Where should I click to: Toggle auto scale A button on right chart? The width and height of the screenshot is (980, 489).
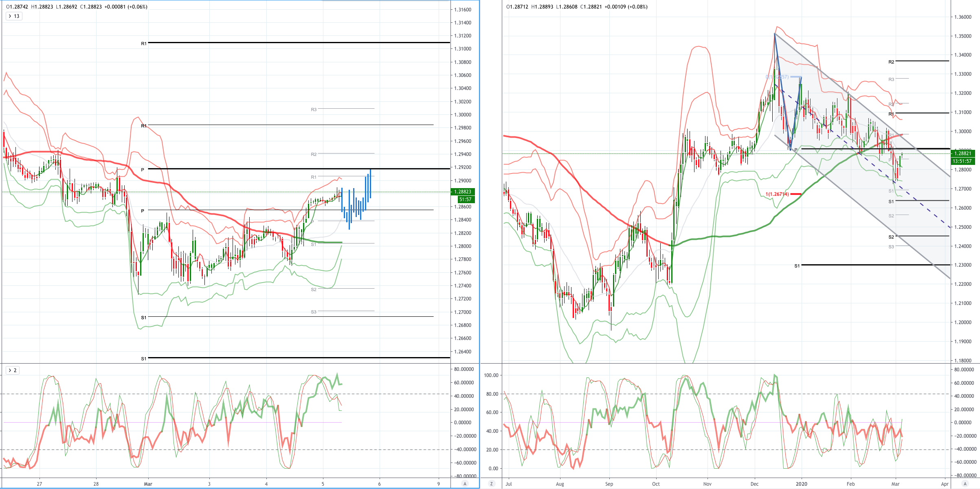click(x=965, y=484)
